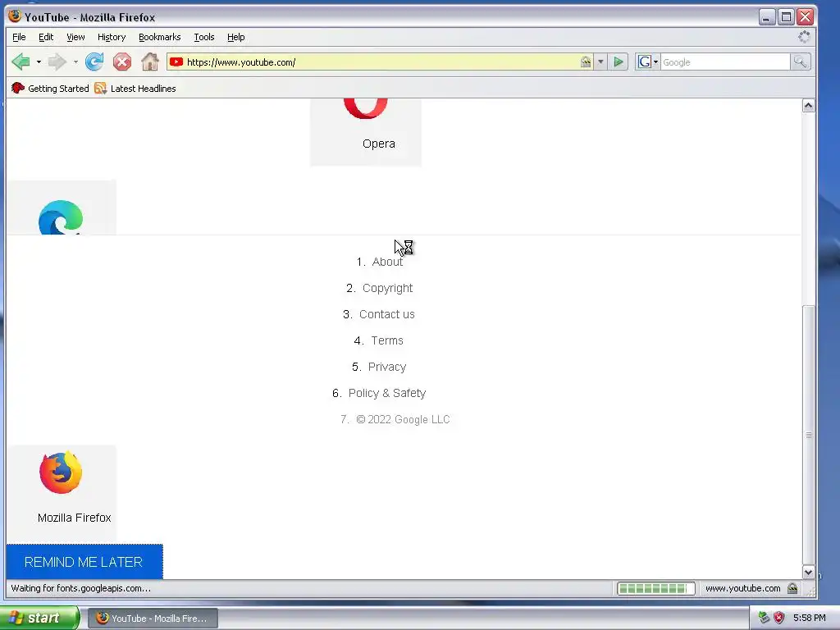Click the Opera label text

click(379, 144)
